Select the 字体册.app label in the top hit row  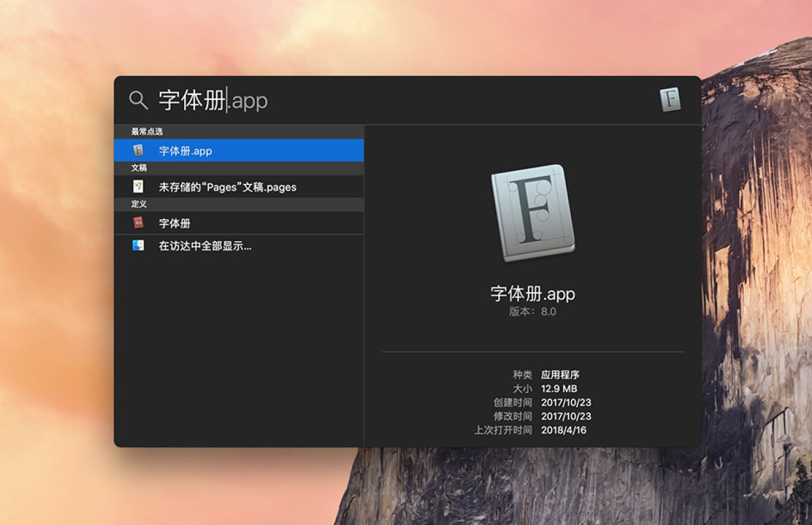pos(185,151)
